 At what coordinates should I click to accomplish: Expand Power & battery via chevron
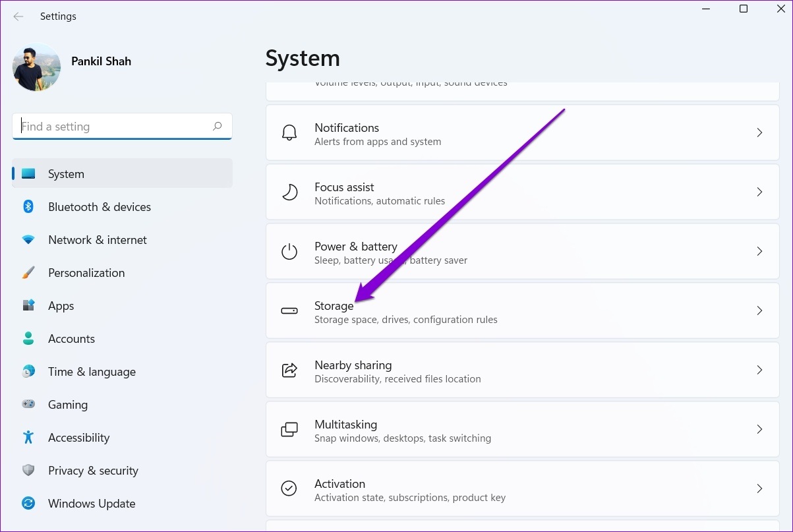click(759, 251)
